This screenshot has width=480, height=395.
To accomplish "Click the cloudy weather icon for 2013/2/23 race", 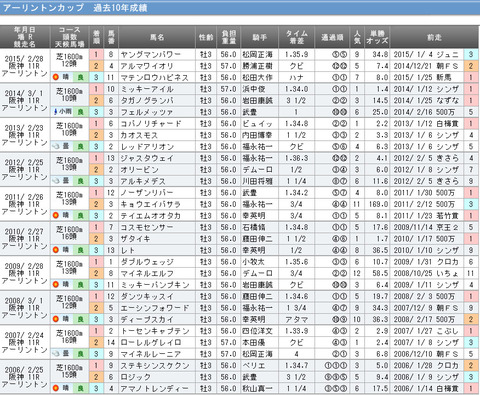I will 56,146.
